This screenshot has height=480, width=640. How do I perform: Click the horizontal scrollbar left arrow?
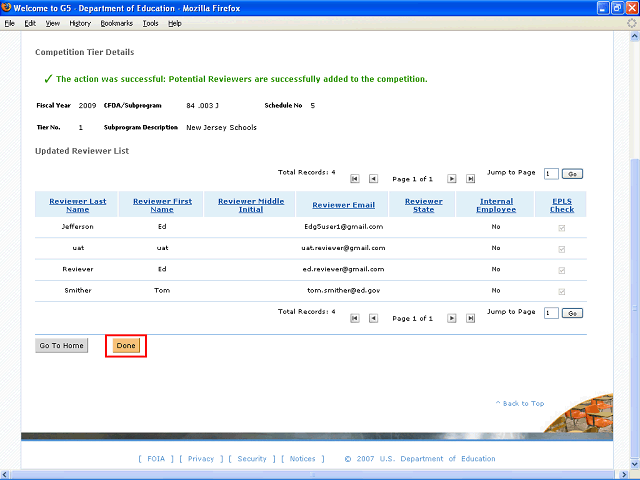(4, 475)
